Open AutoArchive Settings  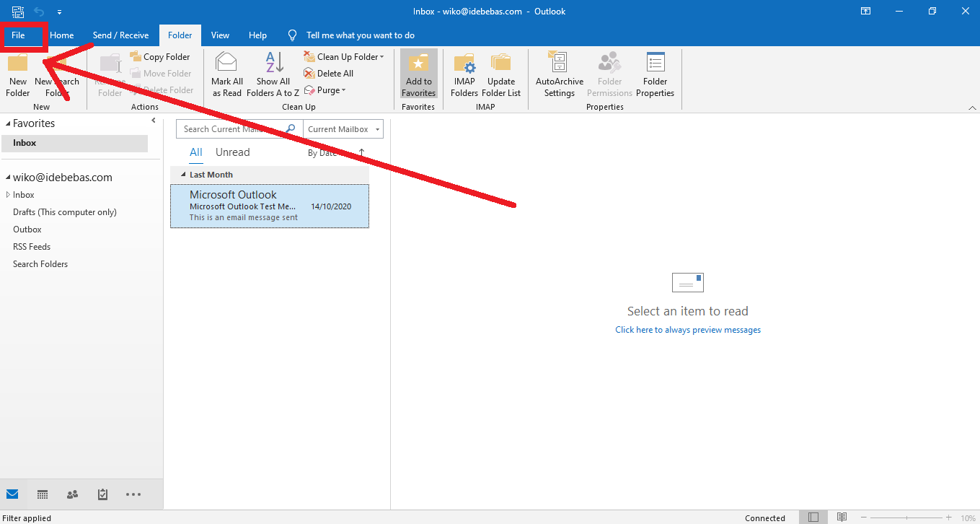(559, 74)
